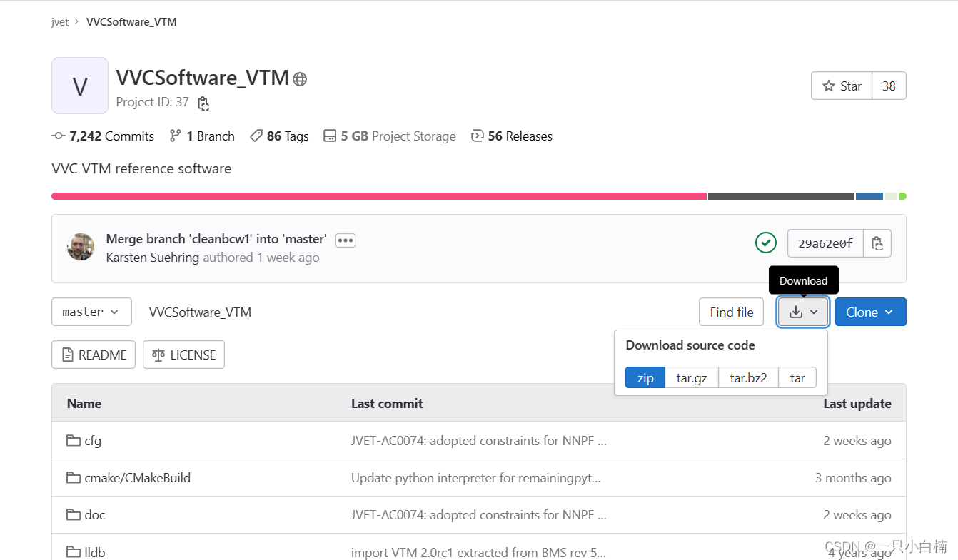Open cfg folder name
This screenshot has width=958, height=560.
[93, 441]
